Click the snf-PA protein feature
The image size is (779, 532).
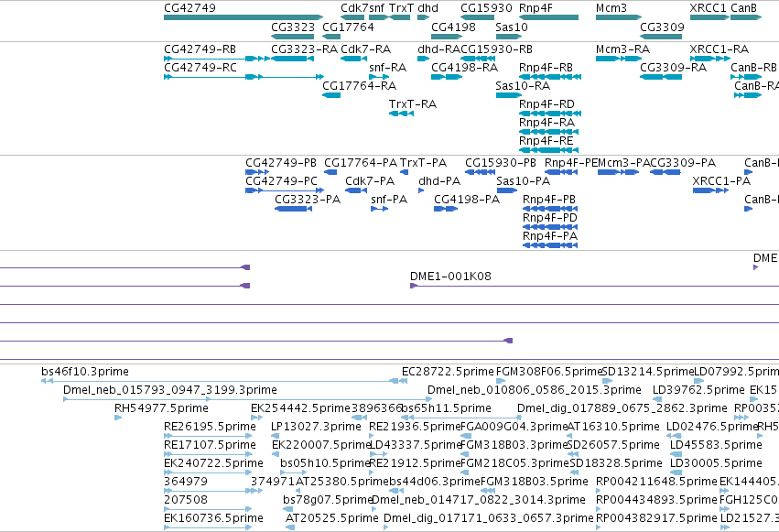click(x=380, y=209)
